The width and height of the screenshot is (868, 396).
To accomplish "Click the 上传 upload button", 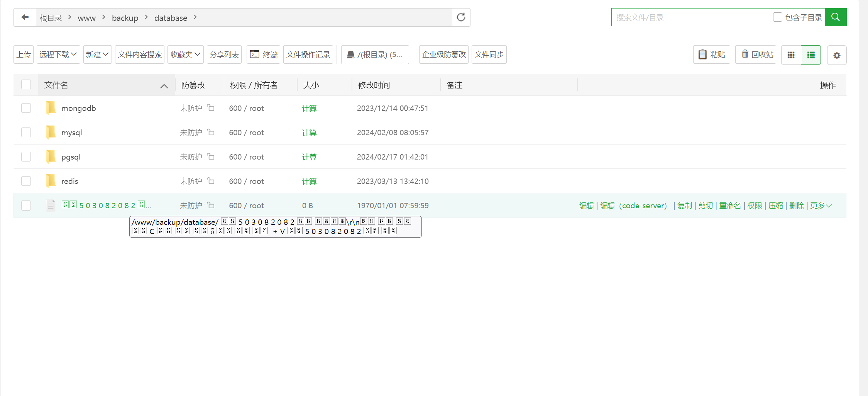I will point(24,54).
